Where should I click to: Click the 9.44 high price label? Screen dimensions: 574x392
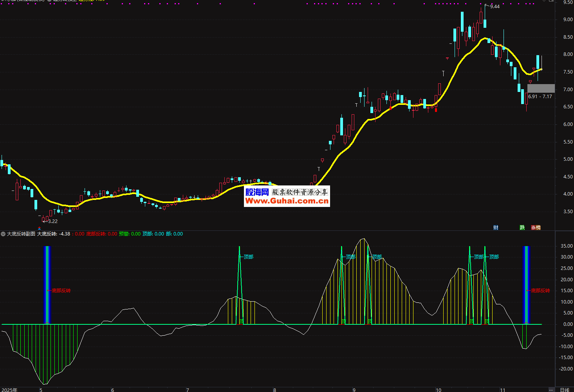tap(495, 7)
